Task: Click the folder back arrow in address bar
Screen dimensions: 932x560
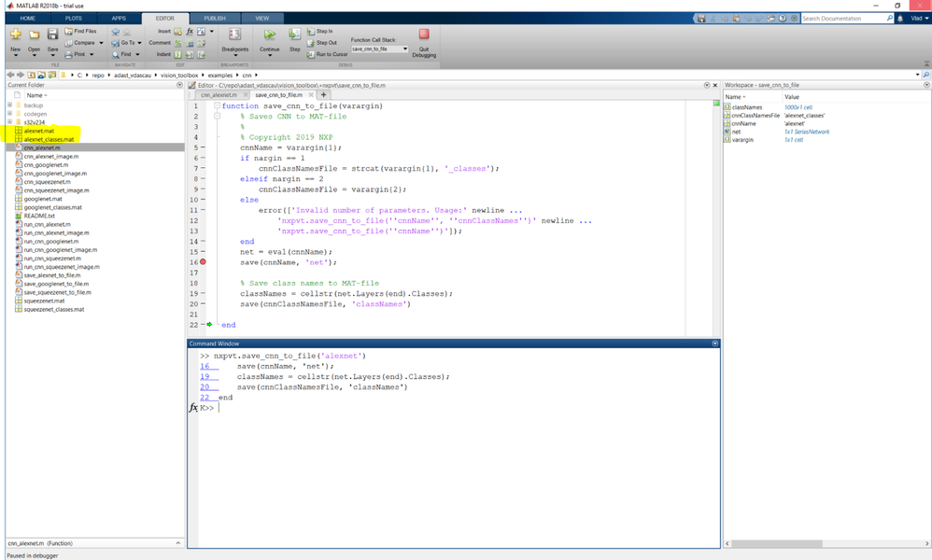Action: pyautogui.click(x=10, y=75)
